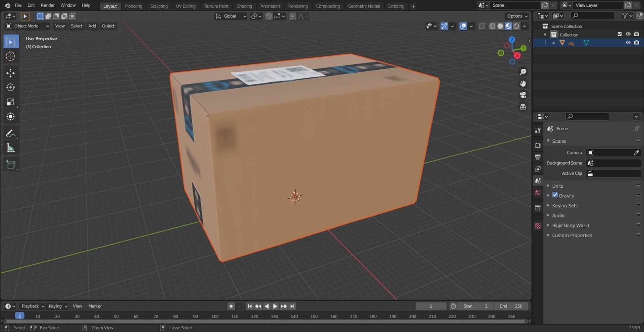
Task: Click the End frame field
Action: tap(511, 306)
